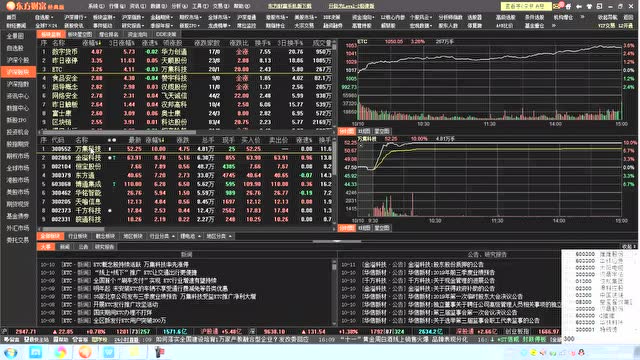Image resolution: width=640 pixels, height=360 pixels.
Task: Open 地区分类 dropdown below stock list
Action: [x=219, y=236]
